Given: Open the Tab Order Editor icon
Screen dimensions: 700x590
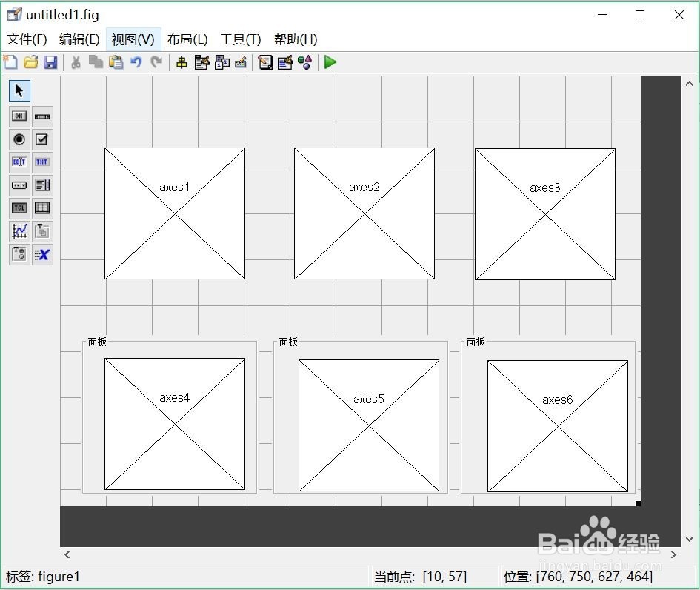Looking at the screenshot, I should tap(222, 62).
